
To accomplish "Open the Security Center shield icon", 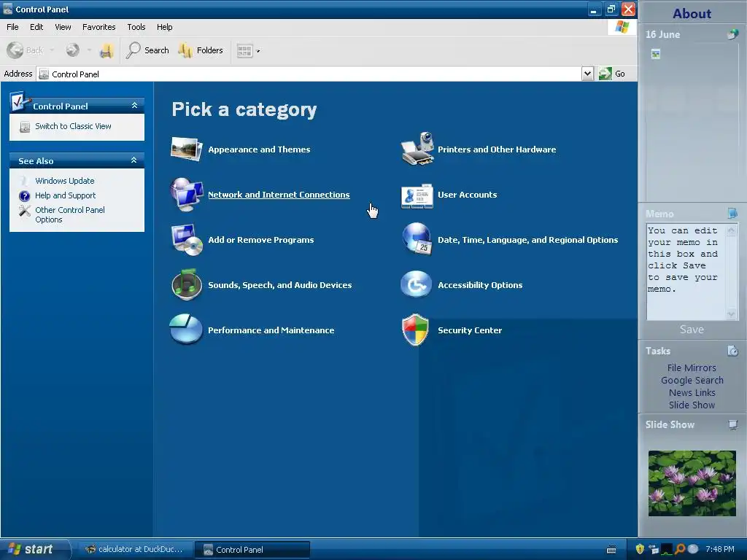I will click(415, 330).
